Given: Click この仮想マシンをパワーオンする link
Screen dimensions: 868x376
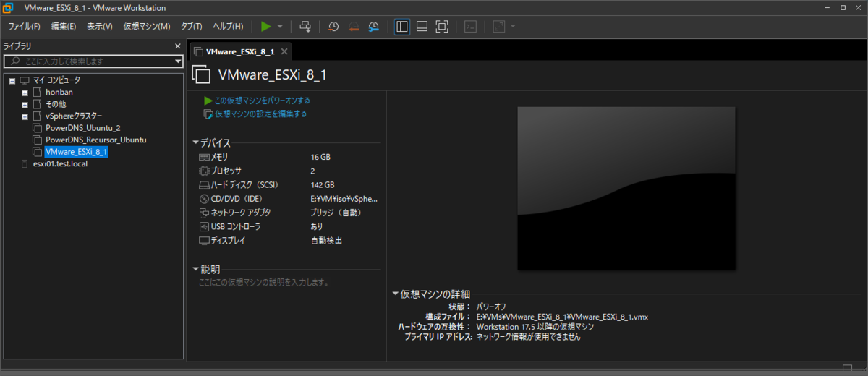Looking at the screenshot, I should tap(262, 101).
